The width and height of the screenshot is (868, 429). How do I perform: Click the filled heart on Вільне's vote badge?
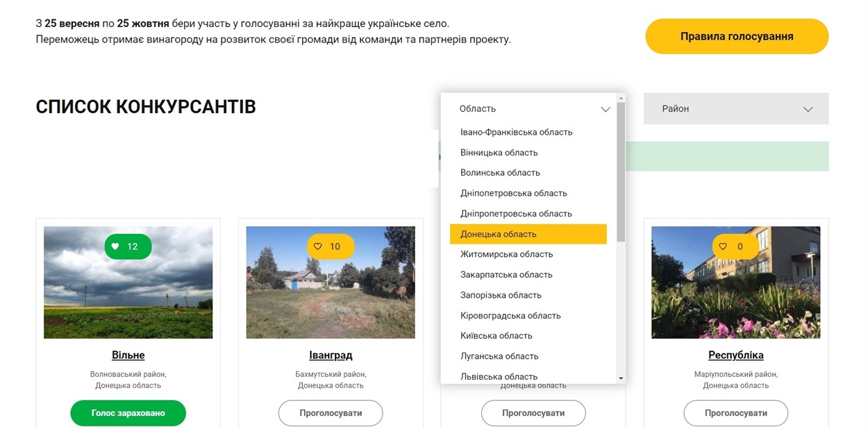point(115,246)
